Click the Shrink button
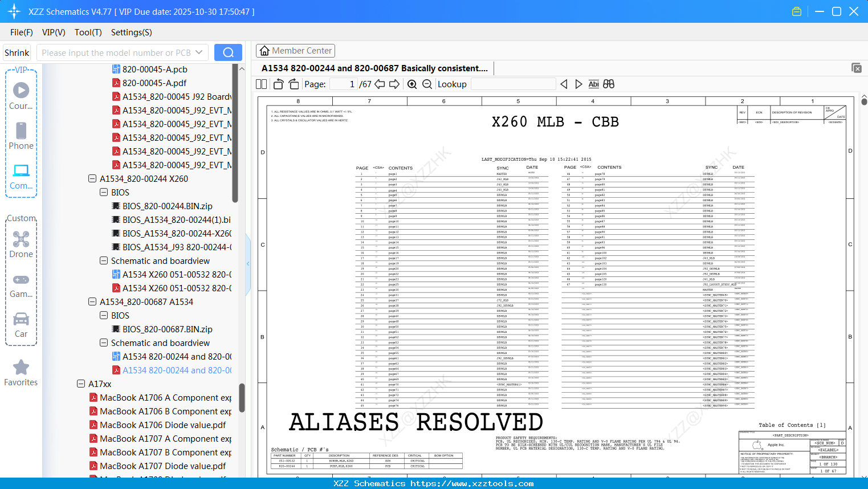The width and height of the screenshot is (868, 489). [17, 53]
